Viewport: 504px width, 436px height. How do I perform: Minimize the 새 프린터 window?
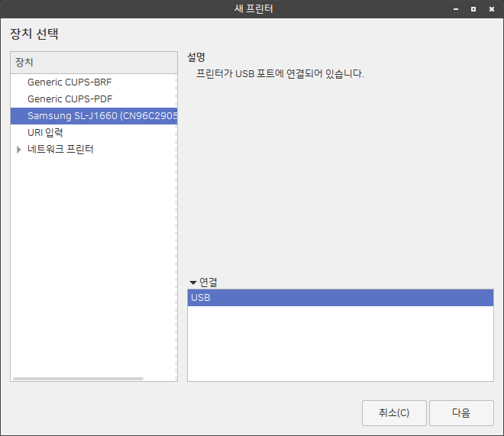456,9
